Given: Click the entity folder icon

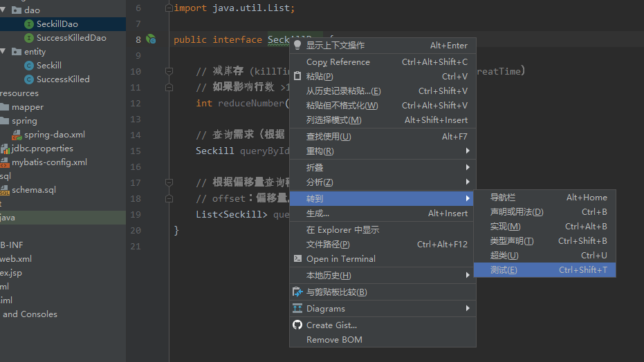Looking at the screenshot, I should (17, 52).
